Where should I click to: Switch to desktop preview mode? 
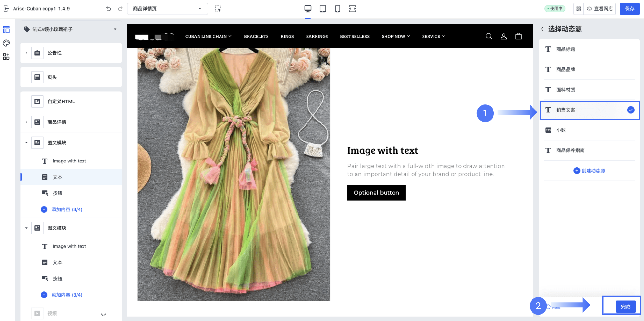[308, 9]
